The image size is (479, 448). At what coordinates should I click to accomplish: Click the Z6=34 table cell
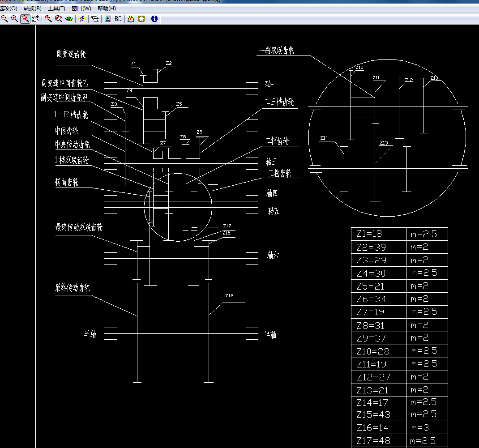[x=378, y=299]
